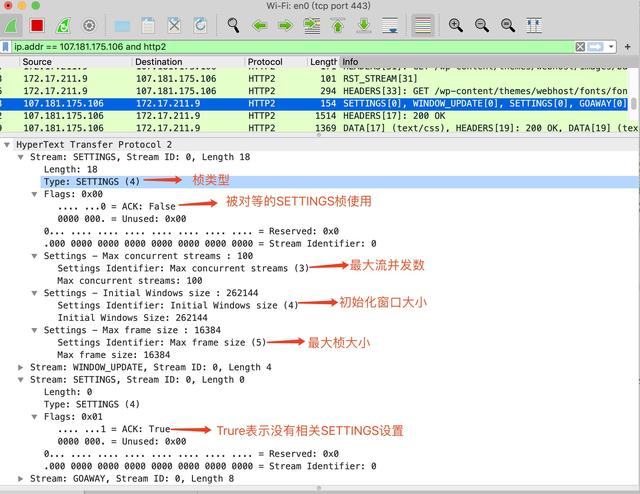Click the shark fin start capture icon
640x494 pixels.
point(11,26)
